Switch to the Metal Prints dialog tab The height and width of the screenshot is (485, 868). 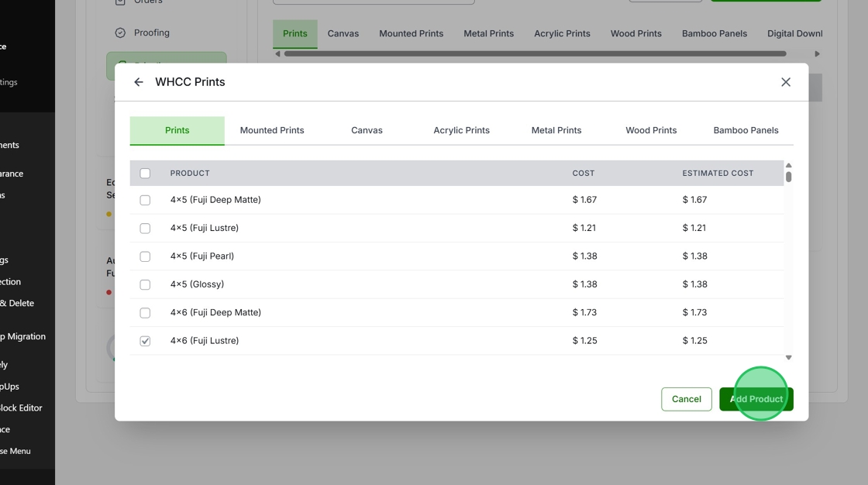pos(556,131)
